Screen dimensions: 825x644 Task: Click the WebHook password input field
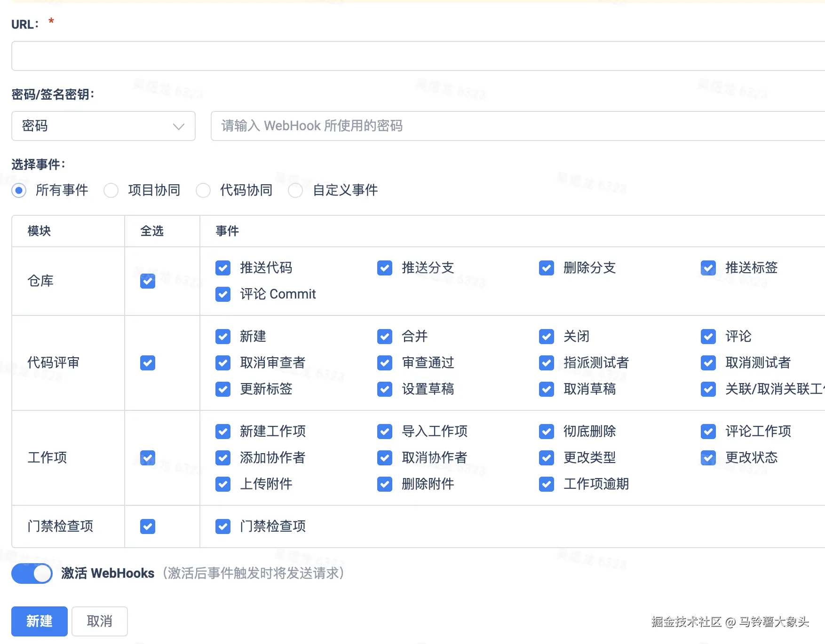pos(517,126)
